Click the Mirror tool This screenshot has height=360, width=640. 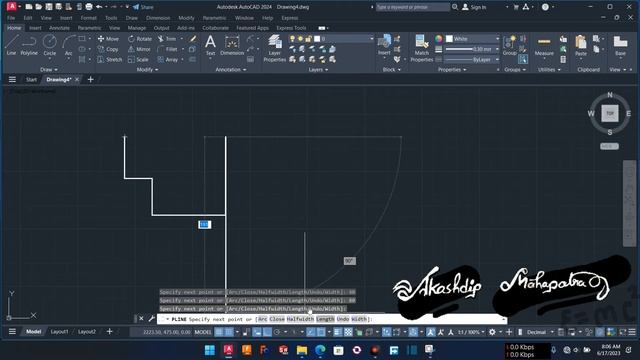tap(139, 49)
